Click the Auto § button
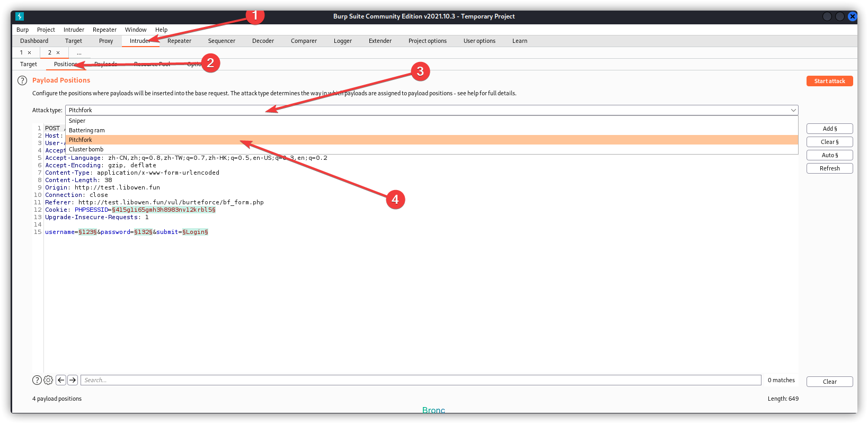 tap(830, 155)
